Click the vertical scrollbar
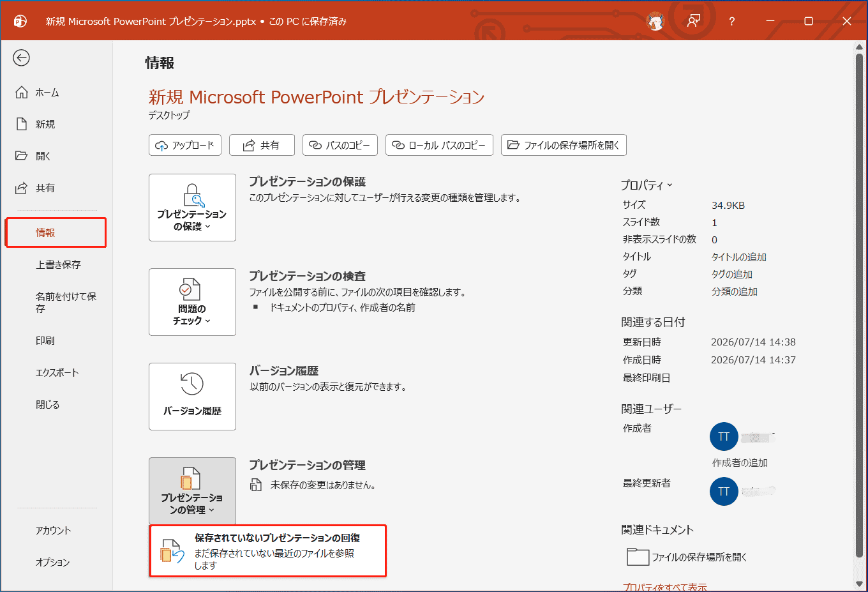 [x=859, y=305]
